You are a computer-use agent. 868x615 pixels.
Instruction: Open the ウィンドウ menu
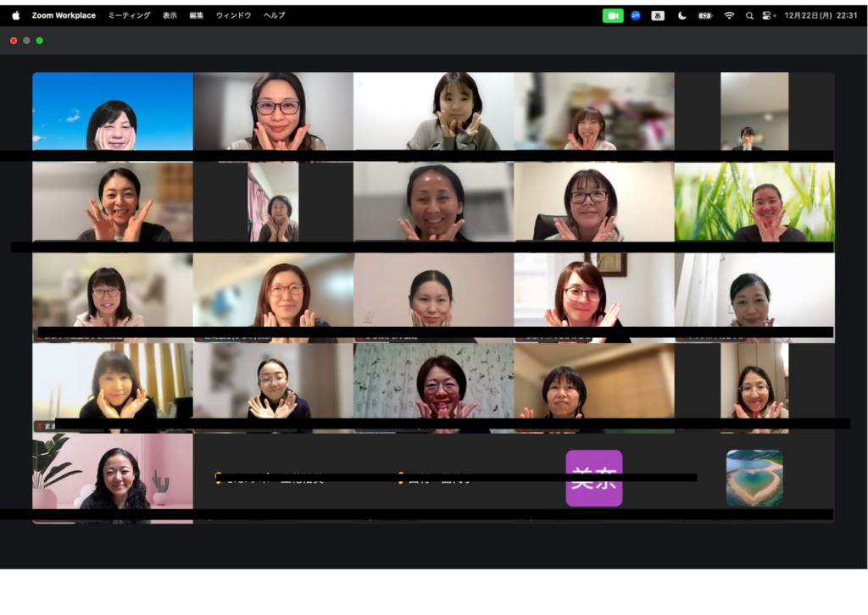coord(233,15)
